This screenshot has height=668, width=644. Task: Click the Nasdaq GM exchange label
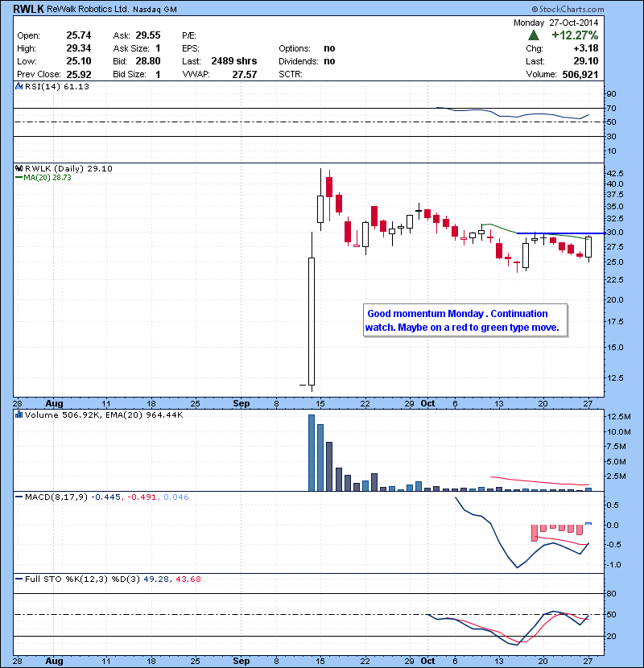[155, 10]
